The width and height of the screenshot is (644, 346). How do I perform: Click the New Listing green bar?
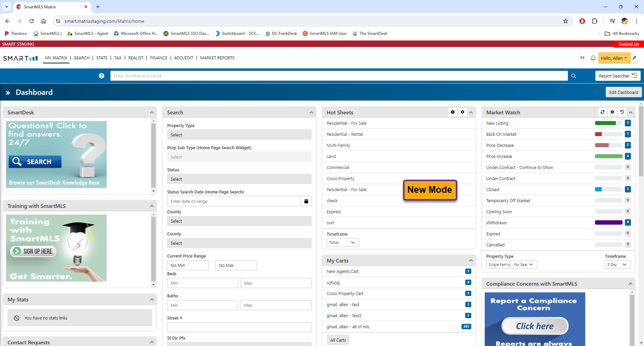coord(605,123)
